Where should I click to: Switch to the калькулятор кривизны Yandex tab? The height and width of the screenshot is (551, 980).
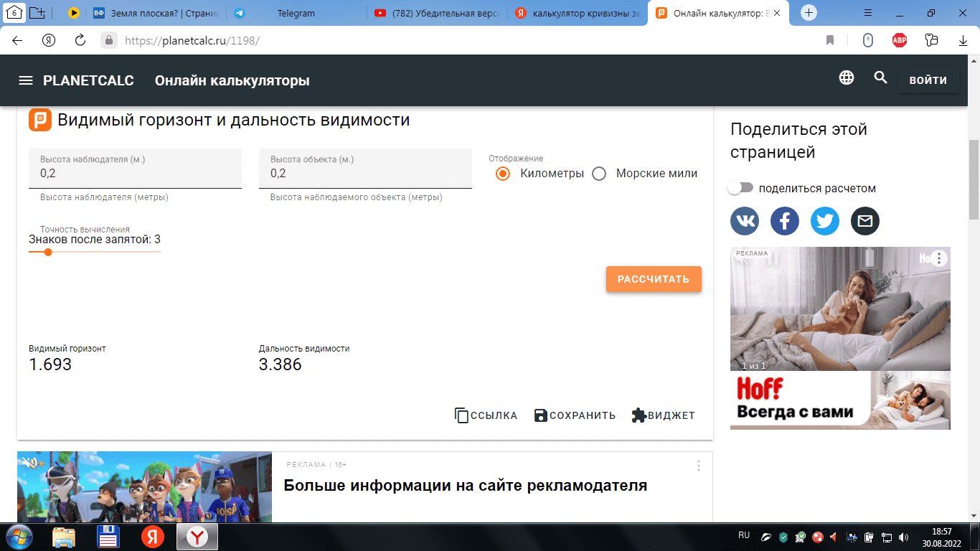point(578,13)
